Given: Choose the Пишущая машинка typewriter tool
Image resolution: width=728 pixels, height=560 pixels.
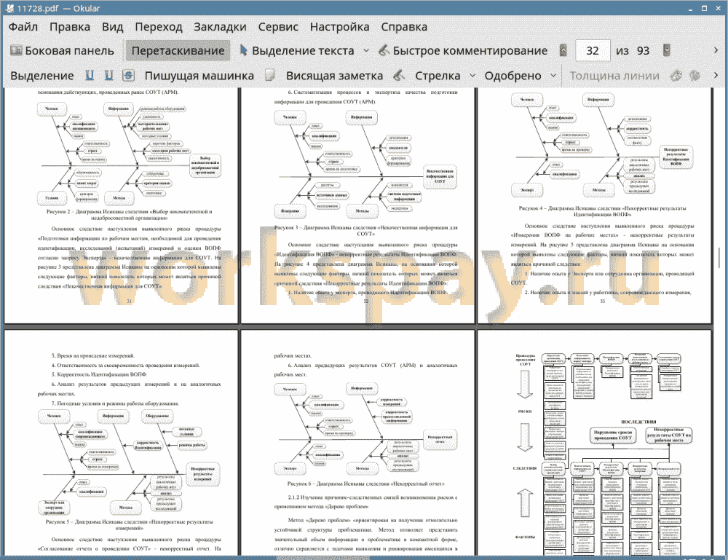Looking at the screenshot, I should [199, 76].
